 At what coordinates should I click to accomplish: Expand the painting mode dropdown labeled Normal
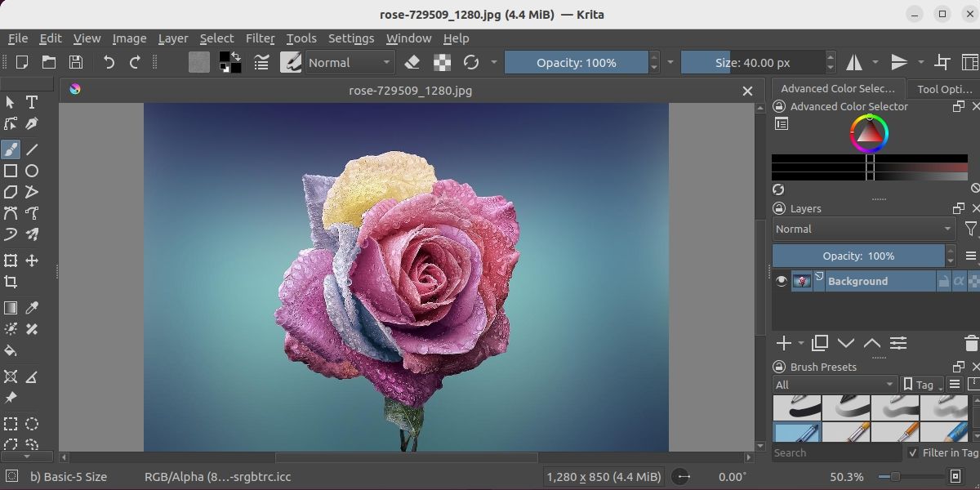pyautogui.click(x=350, y=62)
